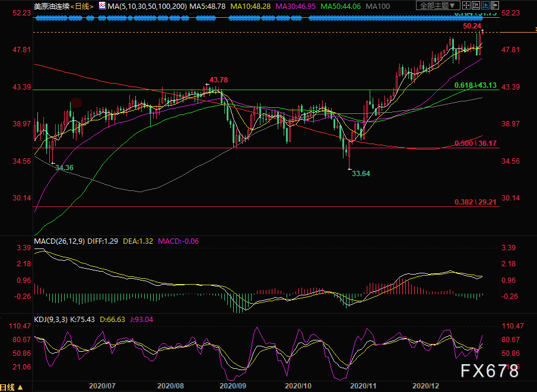The image size is (537, 392).
Task: Click the 50.24 latest high marker
Action: [x=472, y=26]
